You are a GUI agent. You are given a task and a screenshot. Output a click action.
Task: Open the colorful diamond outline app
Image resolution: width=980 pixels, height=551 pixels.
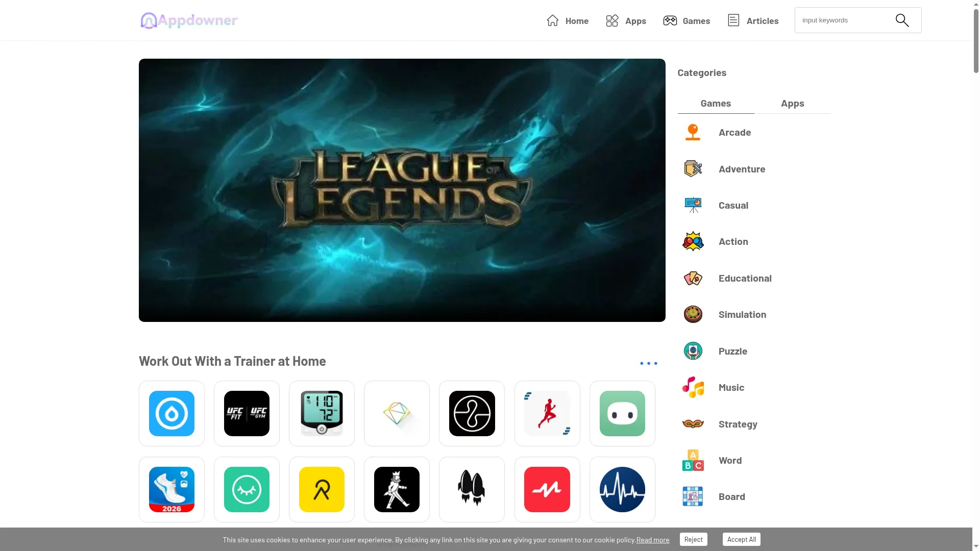(397, 413)
